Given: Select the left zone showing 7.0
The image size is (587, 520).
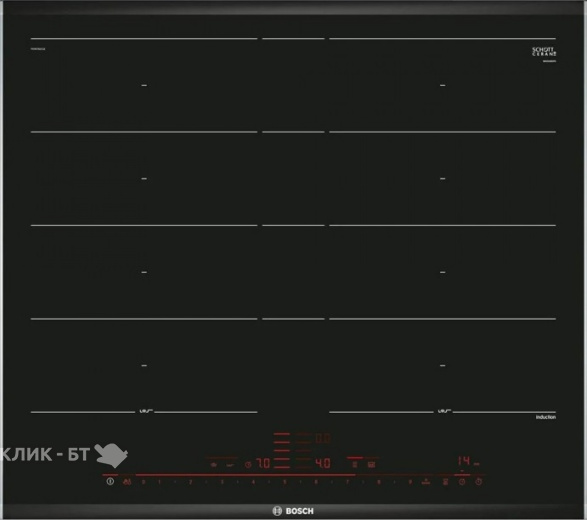Looking at the screenshot, I should 263,463.
